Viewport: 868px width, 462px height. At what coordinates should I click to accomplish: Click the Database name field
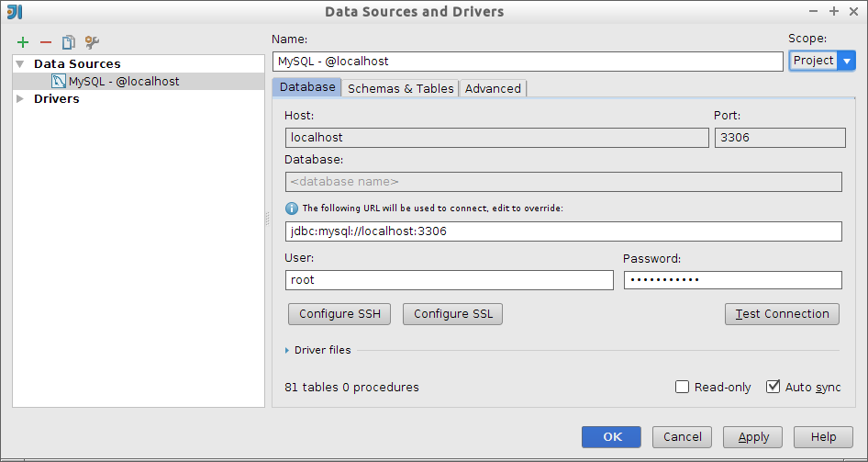tap(563, 182)
